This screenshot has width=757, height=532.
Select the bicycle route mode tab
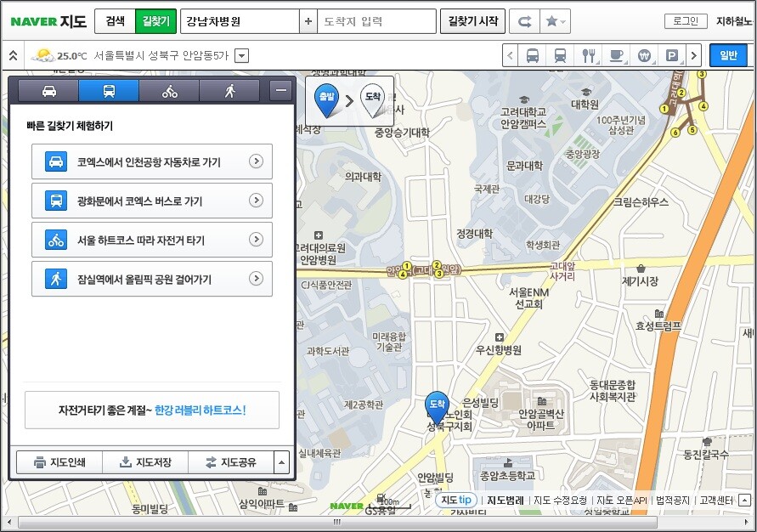click(x=170, y=91)
